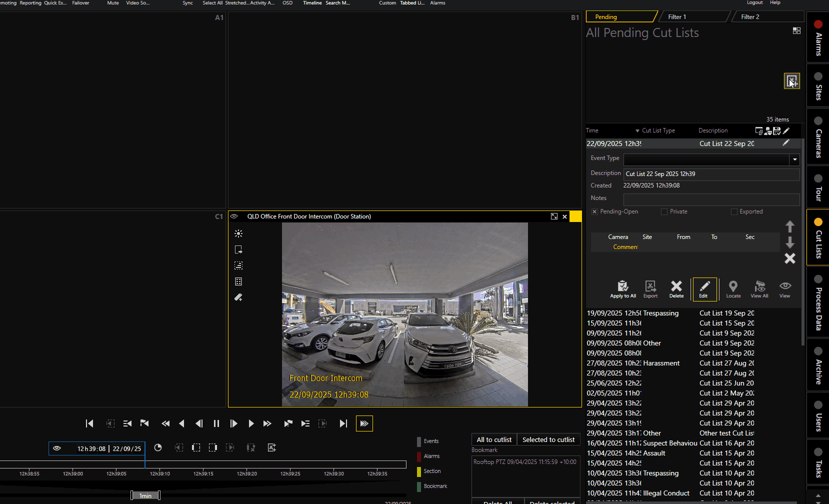Click the 1min timeline zoom slider
The image size is (829, 504).
click(x=145, y=495)
